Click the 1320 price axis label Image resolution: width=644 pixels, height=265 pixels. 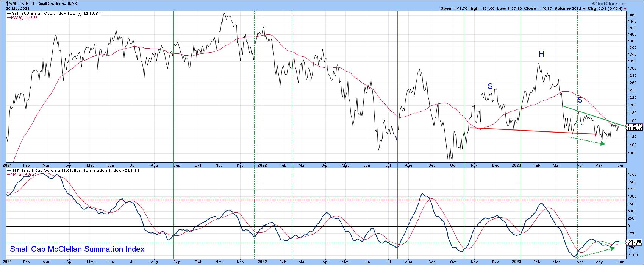pyautogui.click(x=632, y=61)
